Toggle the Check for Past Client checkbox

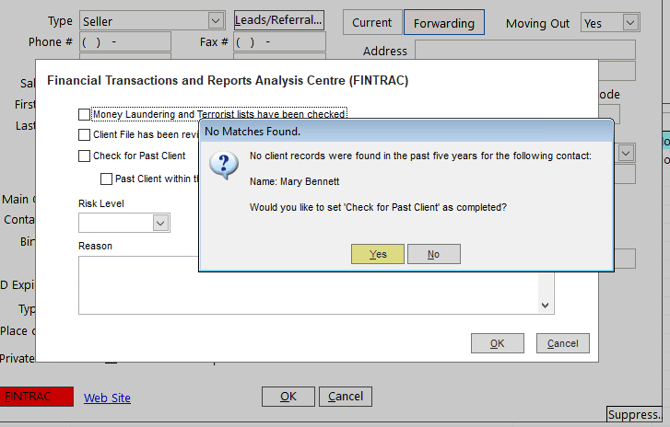pyautogui.click(x=85, y=156)
